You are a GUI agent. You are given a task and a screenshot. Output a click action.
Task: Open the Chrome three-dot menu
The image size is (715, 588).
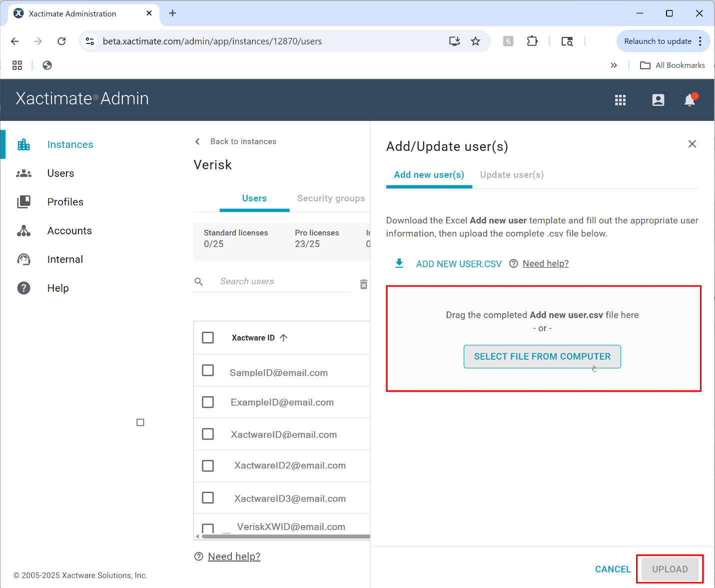[701, 41]
